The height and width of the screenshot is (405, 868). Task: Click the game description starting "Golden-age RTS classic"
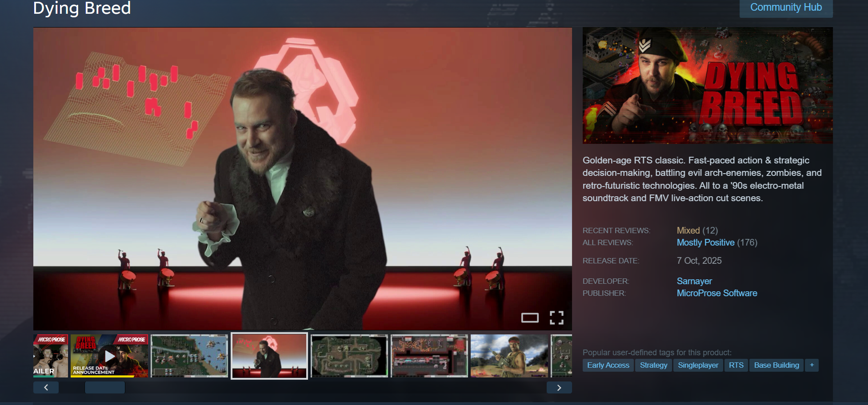[x=702, y=179]
